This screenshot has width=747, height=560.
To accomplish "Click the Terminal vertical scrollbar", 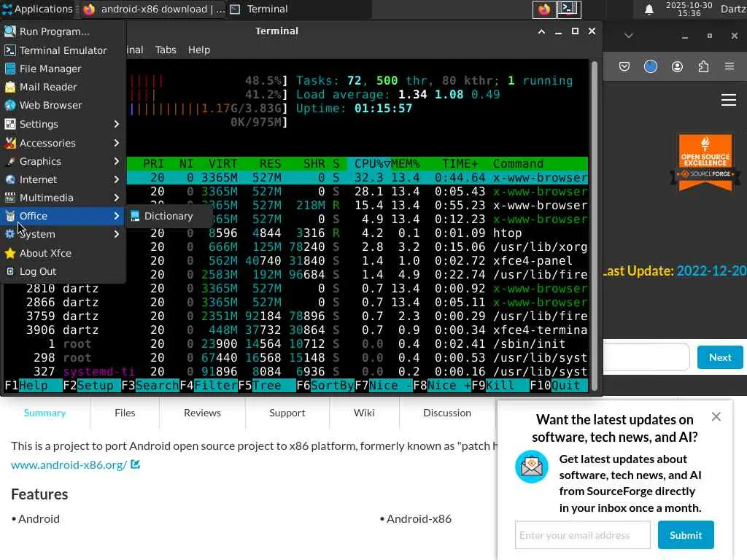I will (x=594, y=226).
